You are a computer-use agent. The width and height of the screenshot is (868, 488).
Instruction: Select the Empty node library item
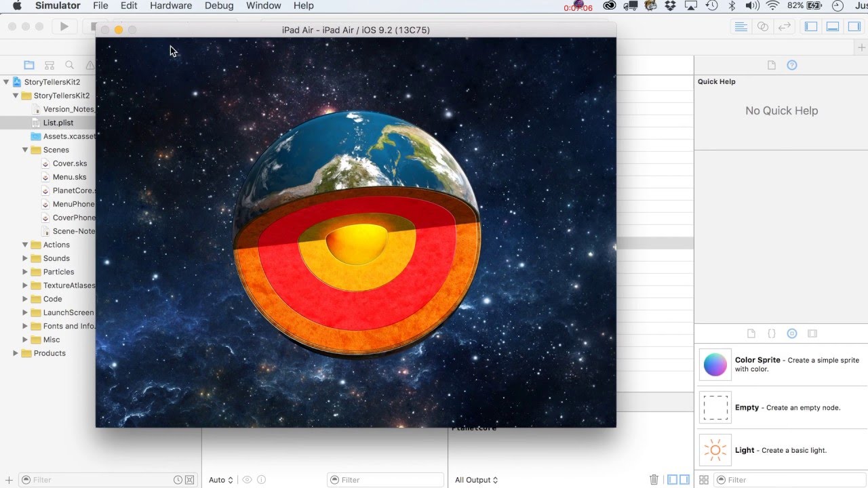(781, 407)
